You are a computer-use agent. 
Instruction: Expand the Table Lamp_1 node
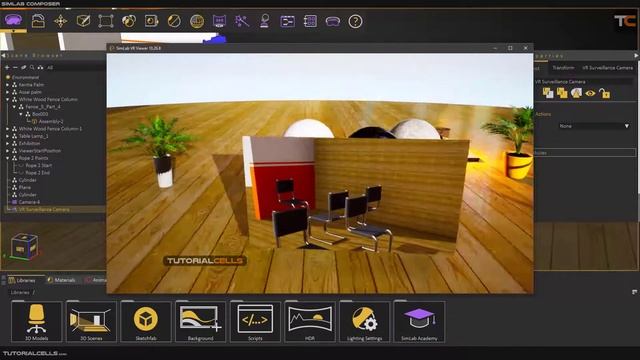(7, 136)
